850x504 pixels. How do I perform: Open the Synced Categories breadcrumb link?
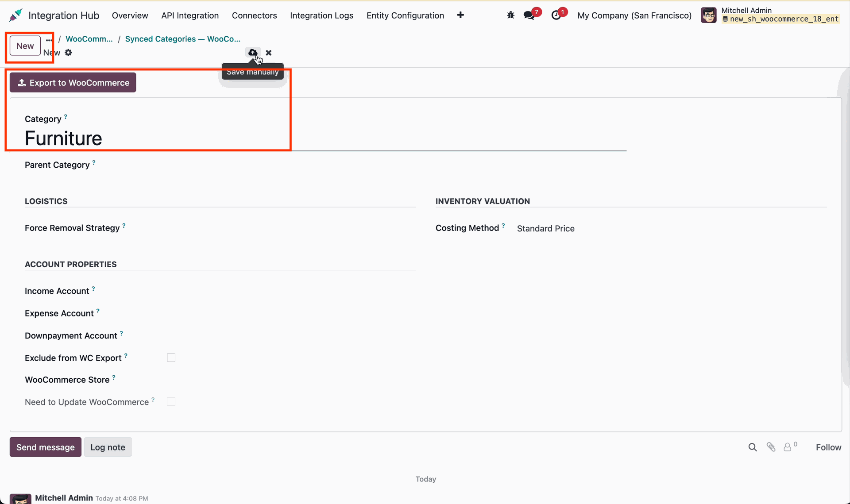[x=182, y=39]
